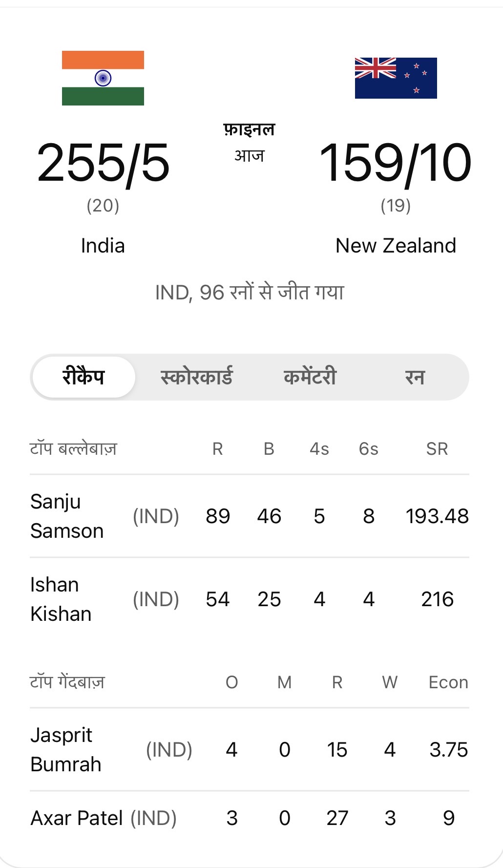The height and width of the screenshot is (868, 503).
Task: Tap the match result text
Action: click(x=250, y=293)
